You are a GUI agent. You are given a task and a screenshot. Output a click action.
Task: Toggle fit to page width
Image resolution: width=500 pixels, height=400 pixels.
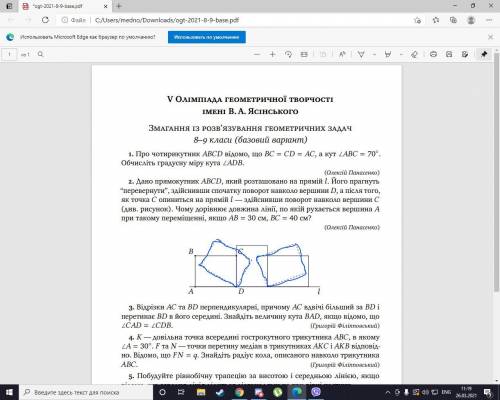pos(304,54)
